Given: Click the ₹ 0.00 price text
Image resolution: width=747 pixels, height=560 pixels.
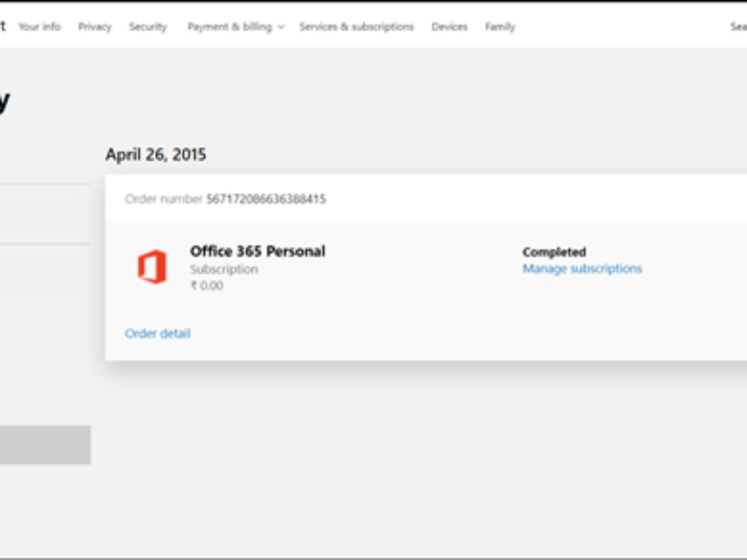Looking at the screenshot, I should tap(207, 286).
